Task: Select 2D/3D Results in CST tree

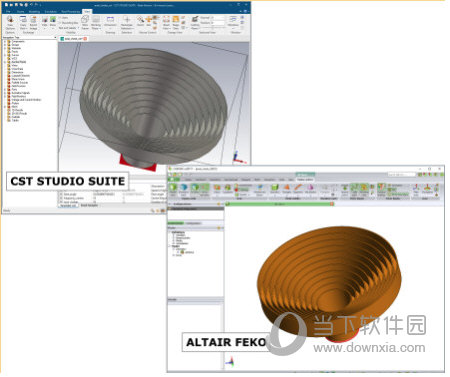Action: coord(19,113)
